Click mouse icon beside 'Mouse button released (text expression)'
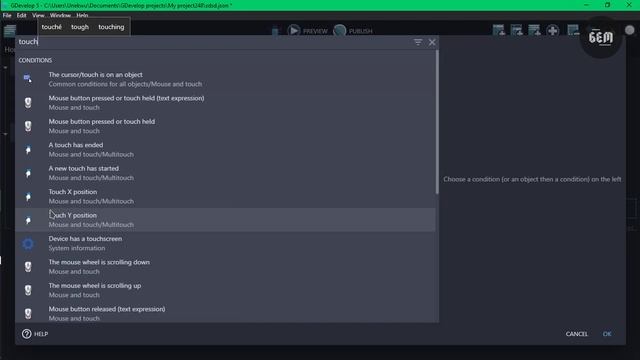Screen dimensions: 640x360 tap(28, 313)
